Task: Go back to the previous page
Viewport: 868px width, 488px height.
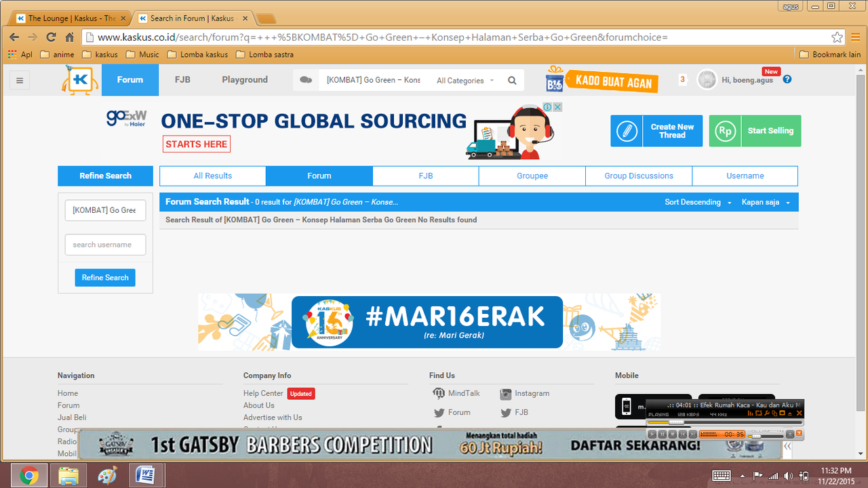Action: [14, 37]
